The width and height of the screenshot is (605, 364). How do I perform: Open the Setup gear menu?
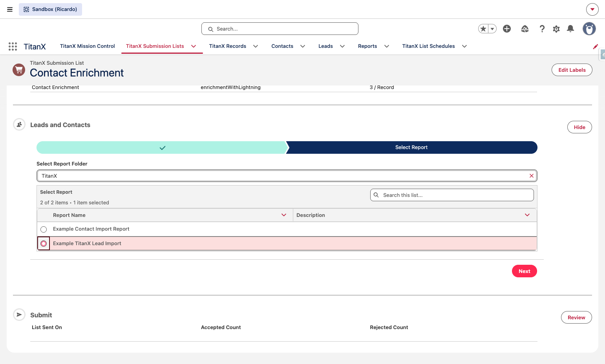pyautogui.click(x=556, y=29)
